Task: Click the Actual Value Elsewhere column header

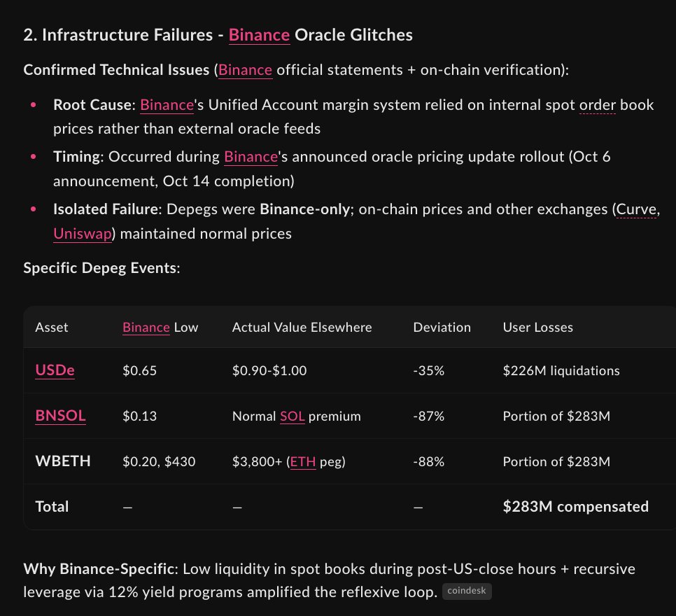Action: (302, 328)
